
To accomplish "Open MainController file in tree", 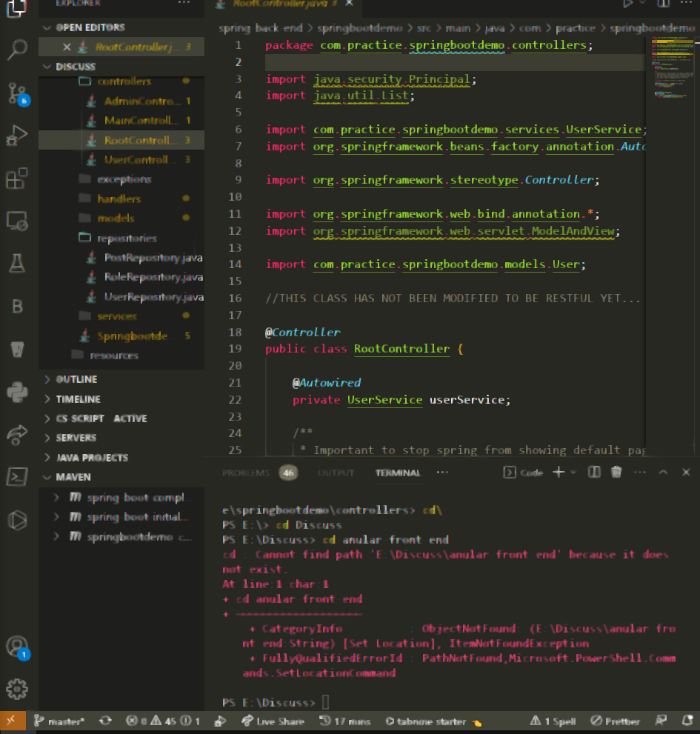I will click(x=121, y=121).
